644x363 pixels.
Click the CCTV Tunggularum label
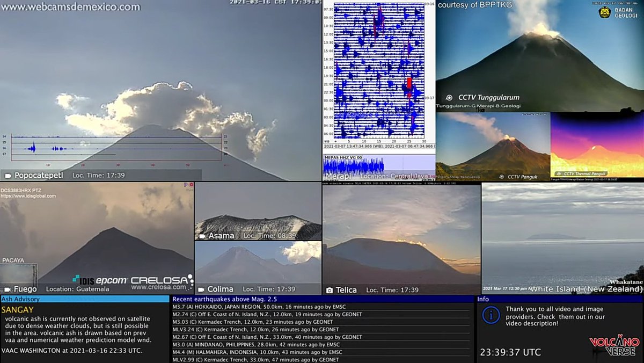pos(488,98)
